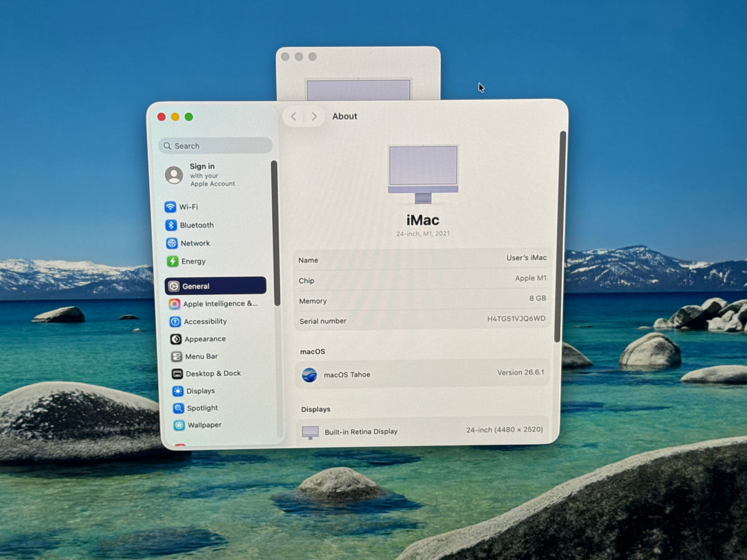
Task: Click the user avatar icon beside Sign in
Action: coord(174,175)
